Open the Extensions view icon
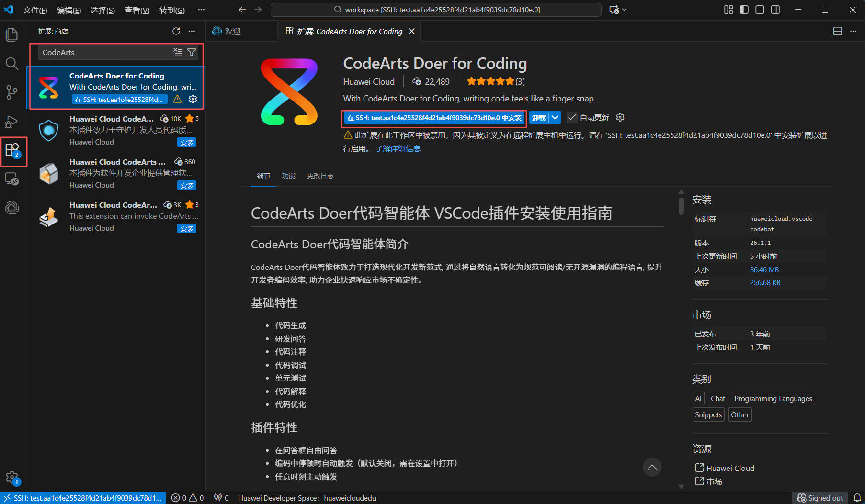The width and height of the screenshot is (865, 504). [x=12, y=151]
